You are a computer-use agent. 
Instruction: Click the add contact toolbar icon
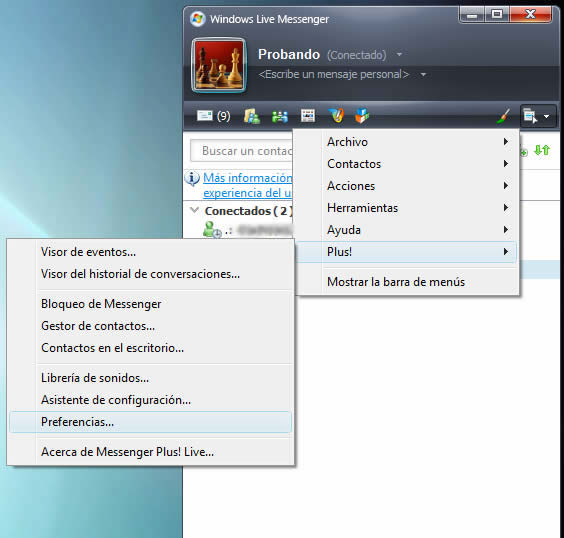251,116
